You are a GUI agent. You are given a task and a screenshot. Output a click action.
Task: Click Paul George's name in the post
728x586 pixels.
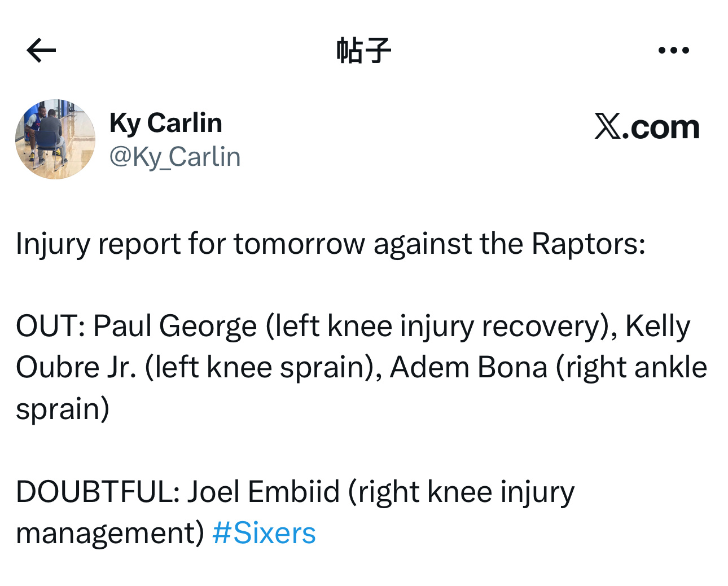tap(175, 326)
